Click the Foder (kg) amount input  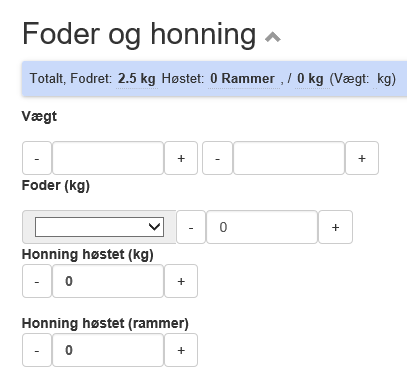tap(262, 227)
